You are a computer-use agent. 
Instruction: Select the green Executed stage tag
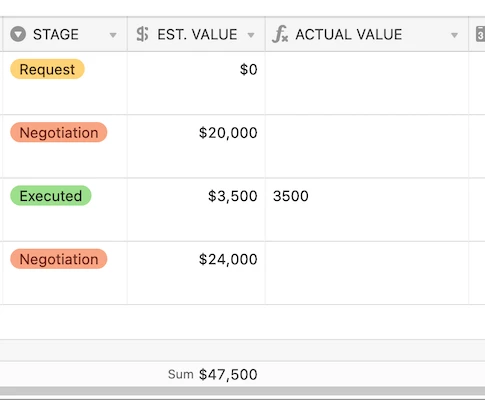coord(51,196)
